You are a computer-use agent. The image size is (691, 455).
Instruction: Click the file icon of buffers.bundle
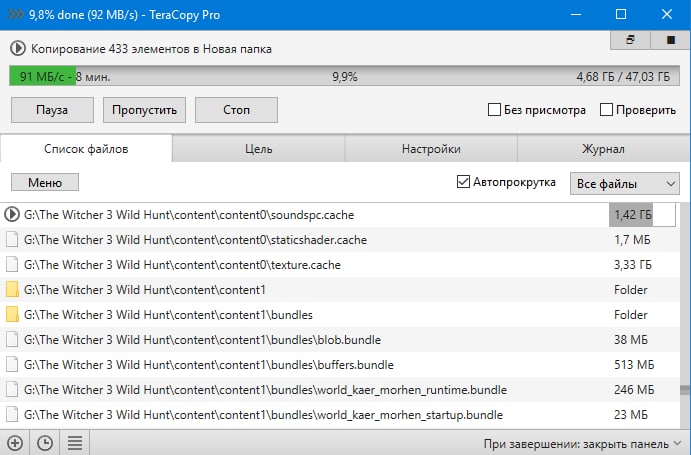coord(12,365)
